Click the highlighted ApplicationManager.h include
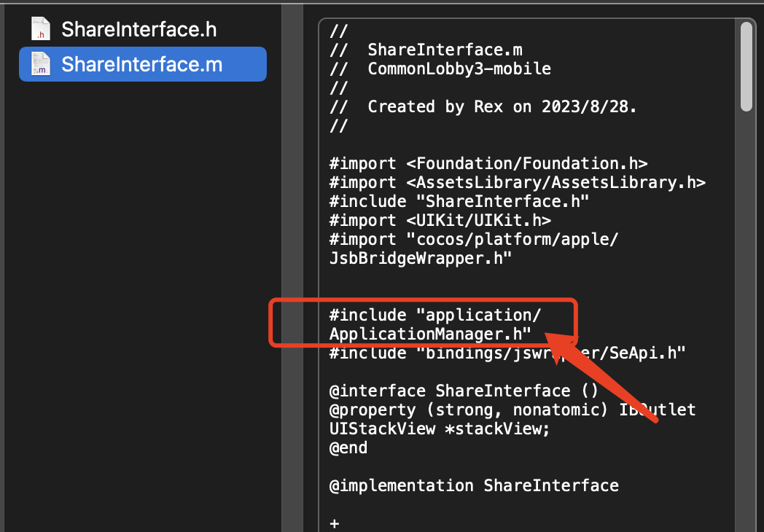Viewport: 764px width, 532px height. coord(430,334)
